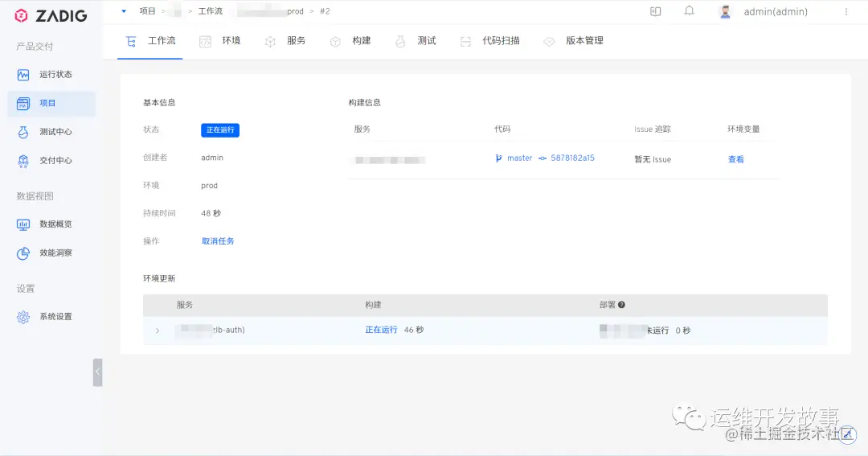Viewport: 868px width, 456px height.
Task: Open the 系统设置 gear icon
Action: click(x=23, y=317)
